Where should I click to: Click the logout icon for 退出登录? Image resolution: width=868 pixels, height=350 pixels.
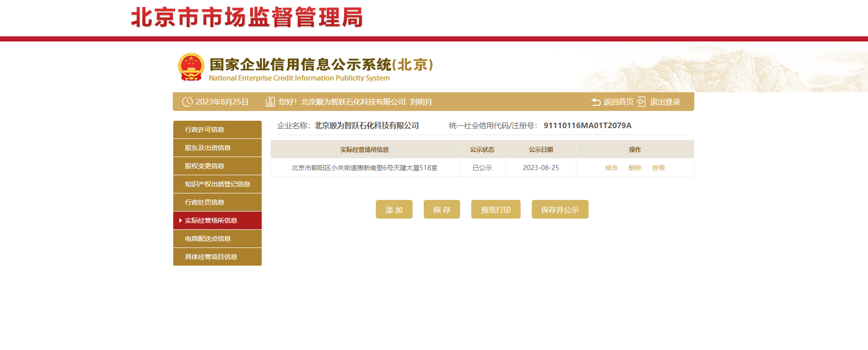641,102
